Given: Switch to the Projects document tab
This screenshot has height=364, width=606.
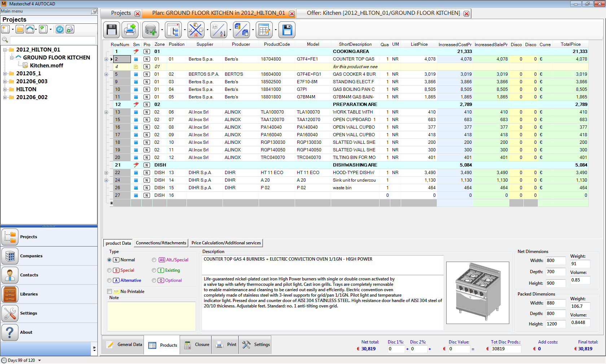Looking at the screenshot, I should click(x=121, y=13).
